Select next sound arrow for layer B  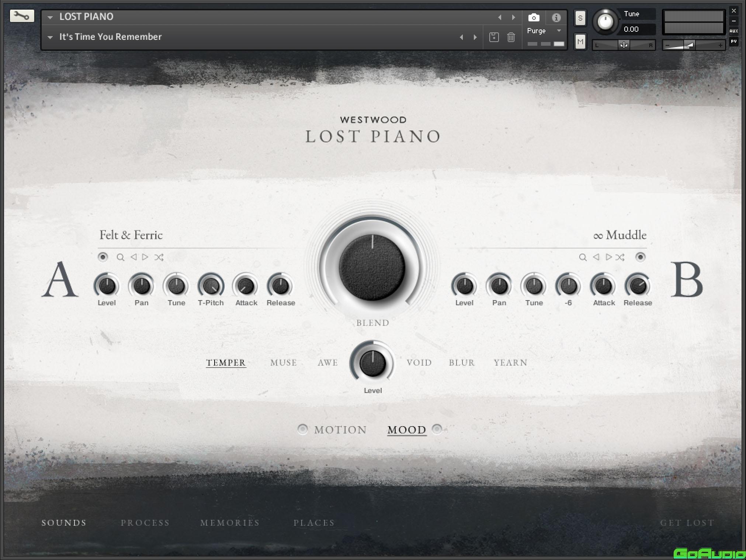pos(608,257)
